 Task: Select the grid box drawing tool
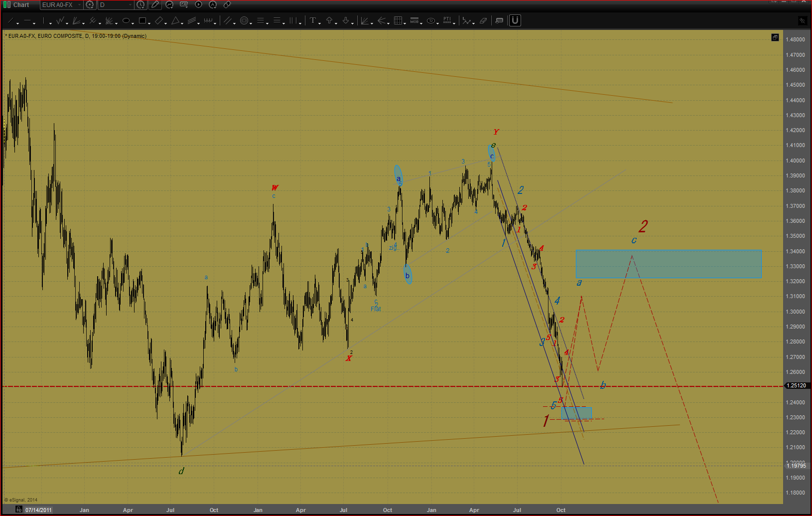click(398, 20)
